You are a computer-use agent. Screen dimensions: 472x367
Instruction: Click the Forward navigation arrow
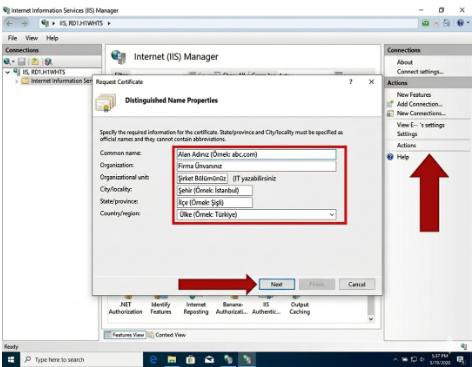pos(24,23)
